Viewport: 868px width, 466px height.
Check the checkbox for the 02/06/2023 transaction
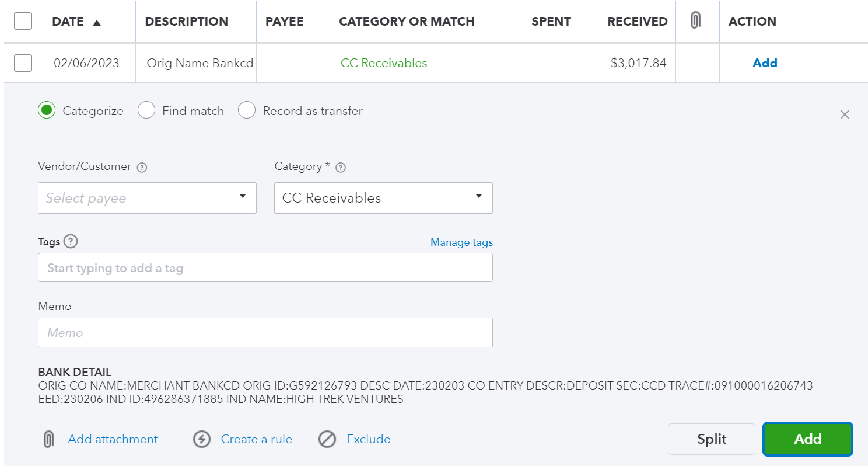pos(23,62)
